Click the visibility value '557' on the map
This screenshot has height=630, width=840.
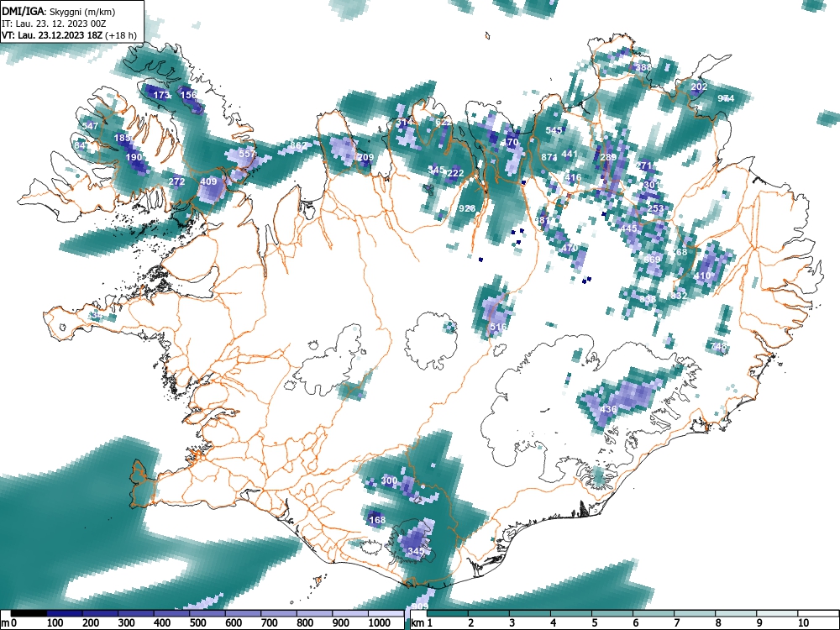tap(248, 154)
